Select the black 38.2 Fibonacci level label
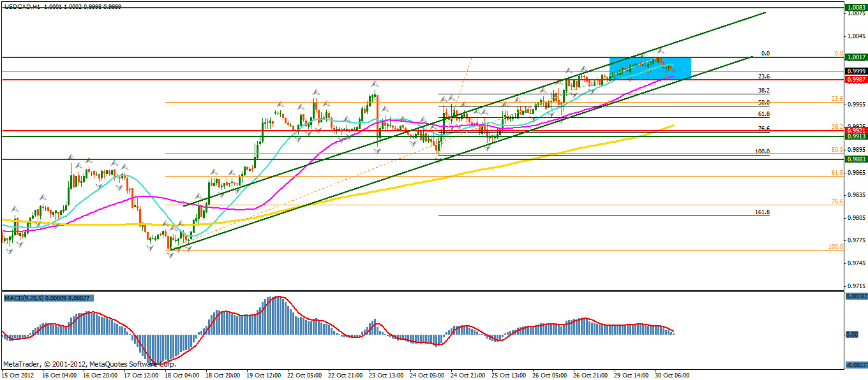The image size is (868, 380). (763, 91)
